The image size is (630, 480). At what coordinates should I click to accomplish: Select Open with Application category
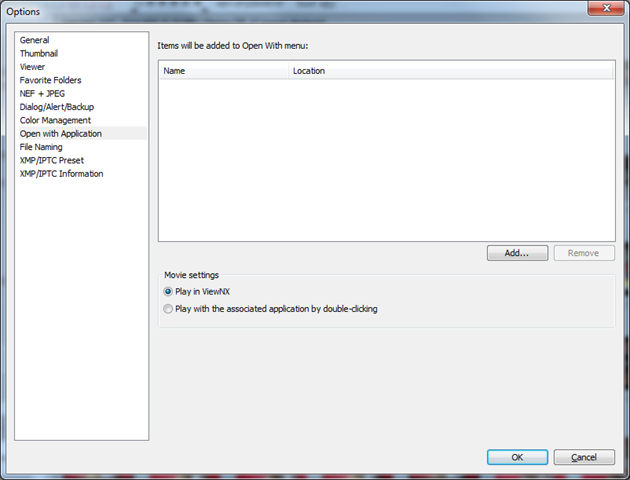(x=60, y=133)
